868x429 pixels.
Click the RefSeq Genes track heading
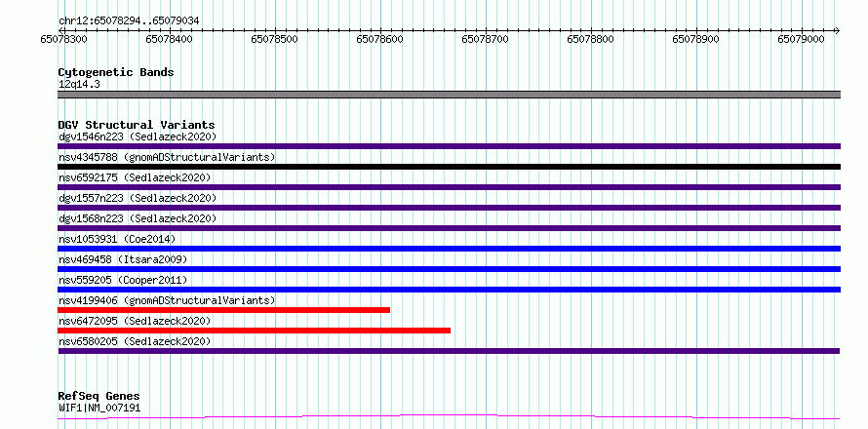[x=99, y=397]
